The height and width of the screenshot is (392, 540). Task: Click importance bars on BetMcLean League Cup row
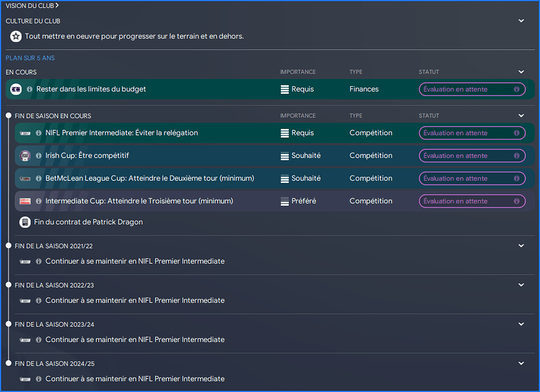click(x=284, y=179)
